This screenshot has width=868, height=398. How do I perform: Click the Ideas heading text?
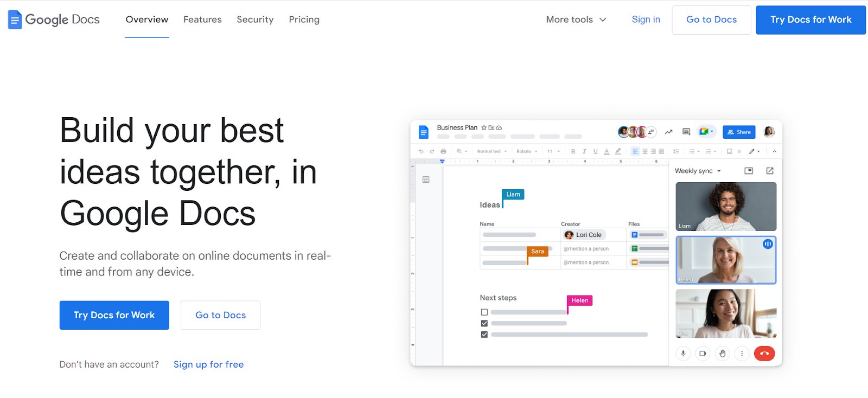[490, 205]
